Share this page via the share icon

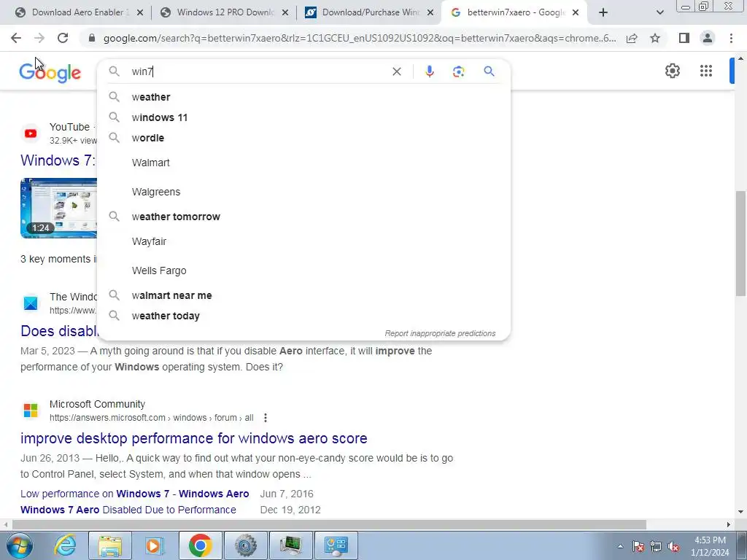click(632, 38)
